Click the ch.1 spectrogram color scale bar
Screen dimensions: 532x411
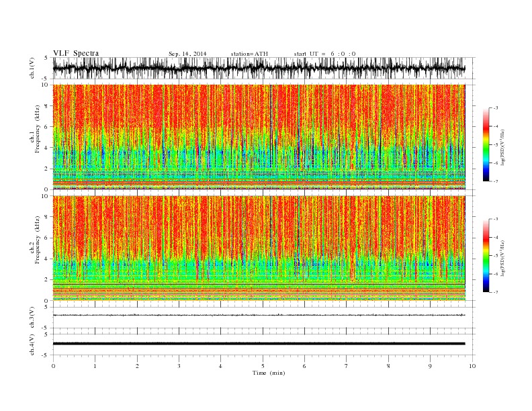pos(486,144)
